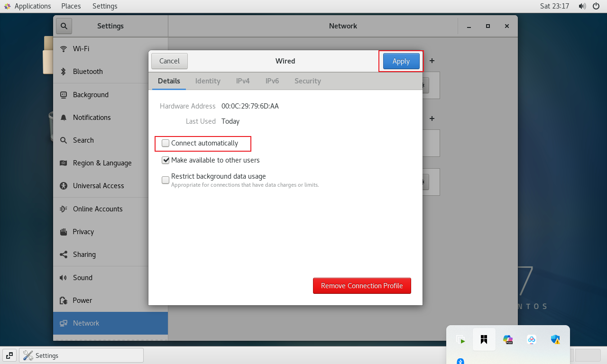607x364 pixels.
Task: Select the Wi-Fi icon in sidebar
Action: coord(64,49)
